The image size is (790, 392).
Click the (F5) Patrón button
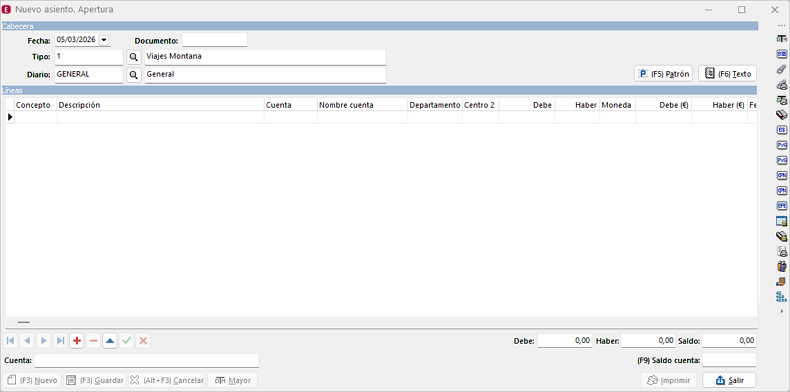coord(664,74)
